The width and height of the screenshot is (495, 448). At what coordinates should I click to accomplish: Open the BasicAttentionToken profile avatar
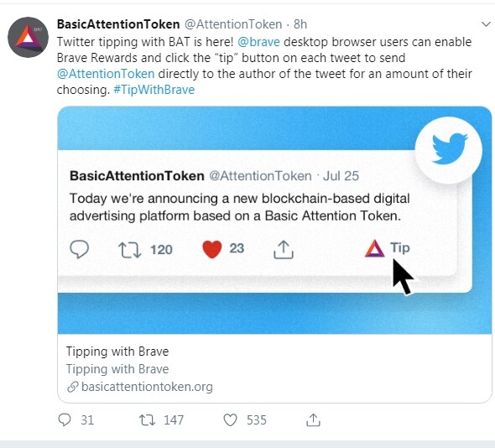coord(28,37)
